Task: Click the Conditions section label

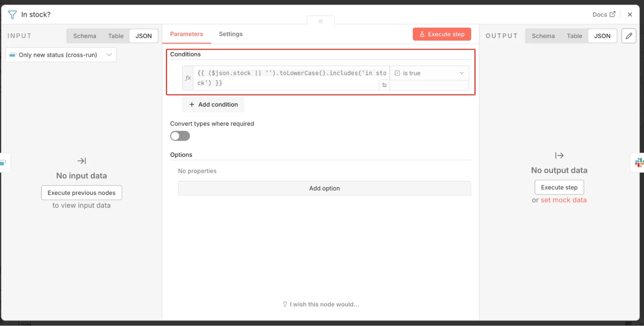Action: click(185, 54)
